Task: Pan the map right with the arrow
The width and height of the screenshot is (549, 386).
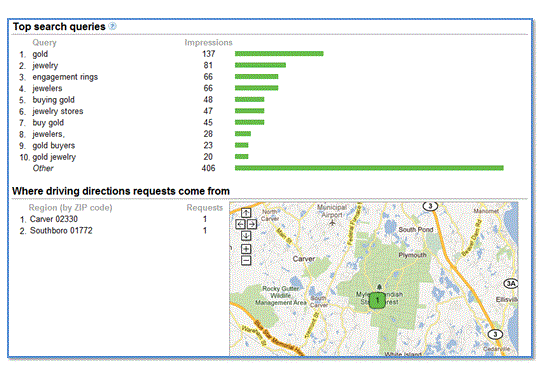Action: point(252,224)
